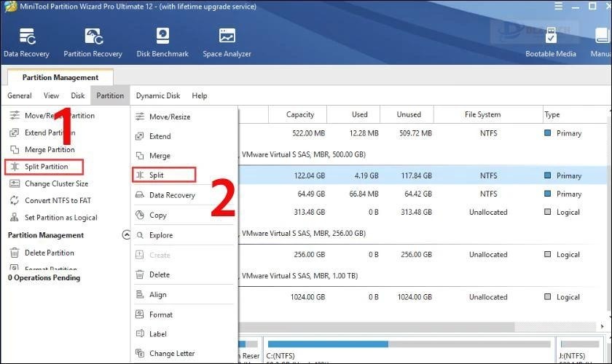Screen dimensions: 612x364
Task: Click Set Partition as Logical icon
Action: point(15,217)
